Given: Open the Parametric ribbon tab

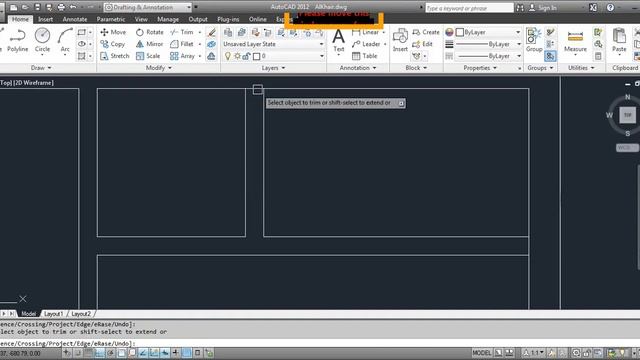Looking at the screenshot, I should [x=111, y=19].
